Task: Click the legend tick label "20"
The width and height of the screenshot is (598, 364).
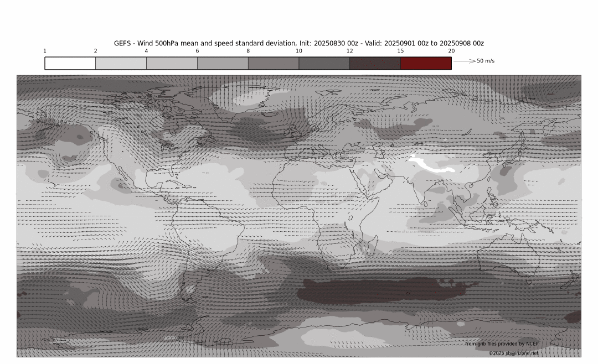Action: coord(451,51)
